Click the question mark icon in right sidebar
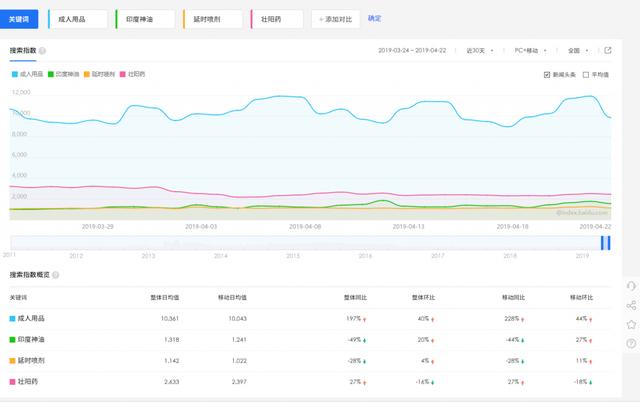 click(630, 344)
